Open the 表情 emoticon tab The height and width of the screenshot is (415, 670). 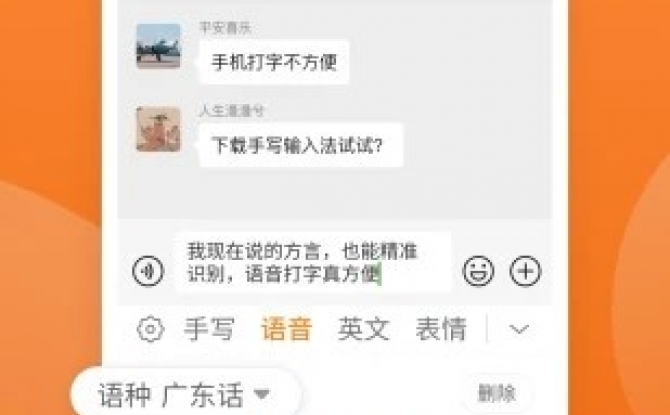(x=441, y=329)
